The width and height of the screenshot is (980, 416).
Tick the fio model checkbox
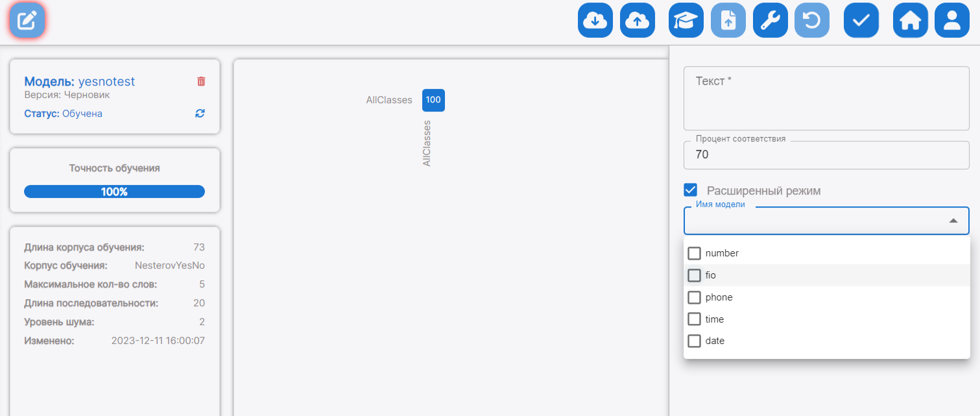tap(695, 275)
